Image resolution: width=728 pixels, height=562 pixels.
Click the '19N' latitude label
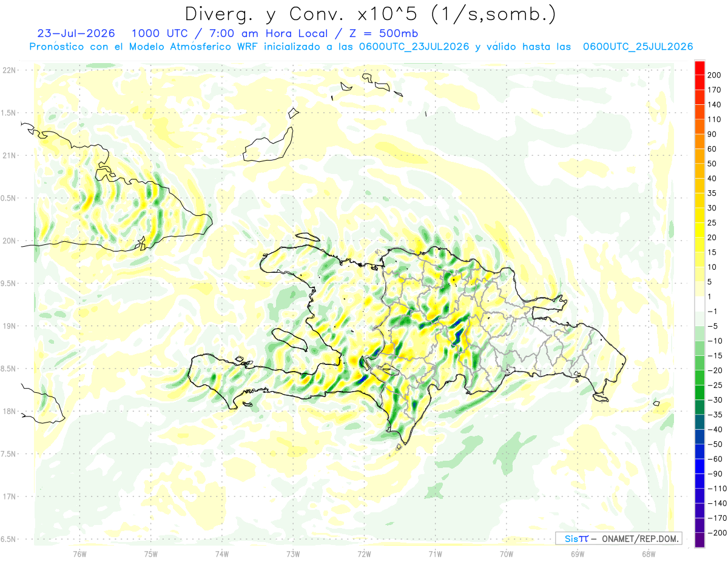9,326
